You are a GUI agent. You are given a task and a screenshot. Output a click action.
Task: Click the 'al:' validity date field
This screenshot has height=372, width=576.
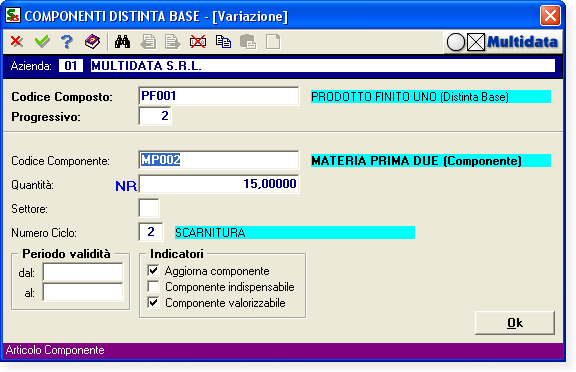tap(83, 293)
